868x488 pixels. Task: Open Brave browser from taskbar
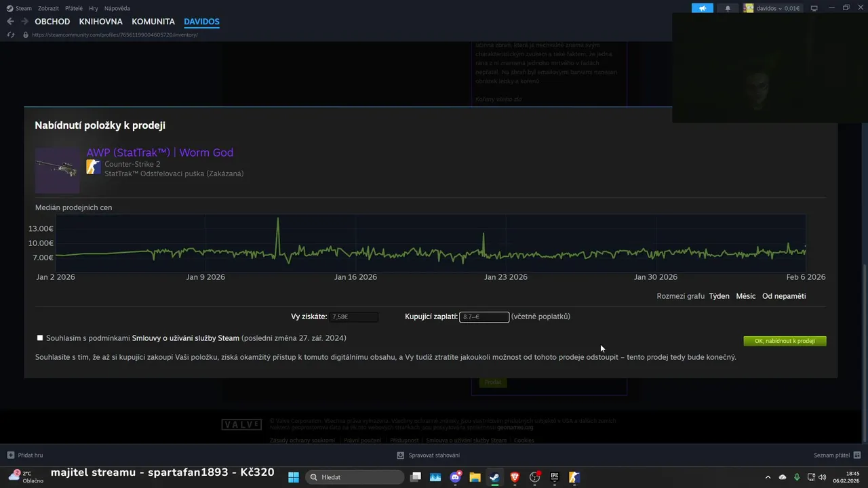click(x=515, y=477)
